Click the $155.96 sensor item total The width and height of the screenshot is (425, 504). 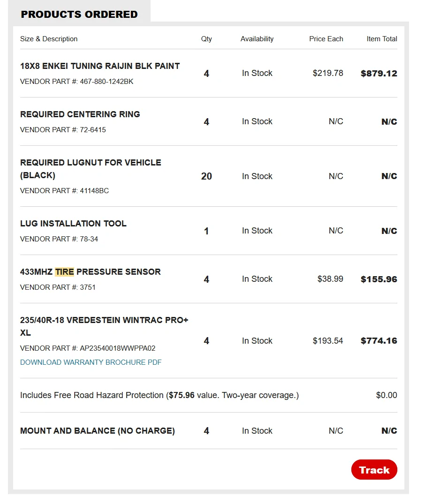coord(379,279)
